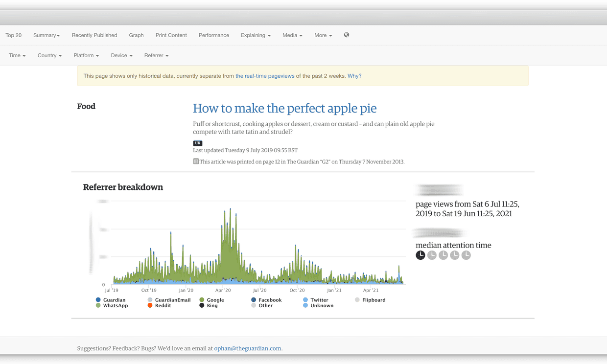Click the globe icon in navigation bar
Screen dimensions: 607x364
pos(347,35)
